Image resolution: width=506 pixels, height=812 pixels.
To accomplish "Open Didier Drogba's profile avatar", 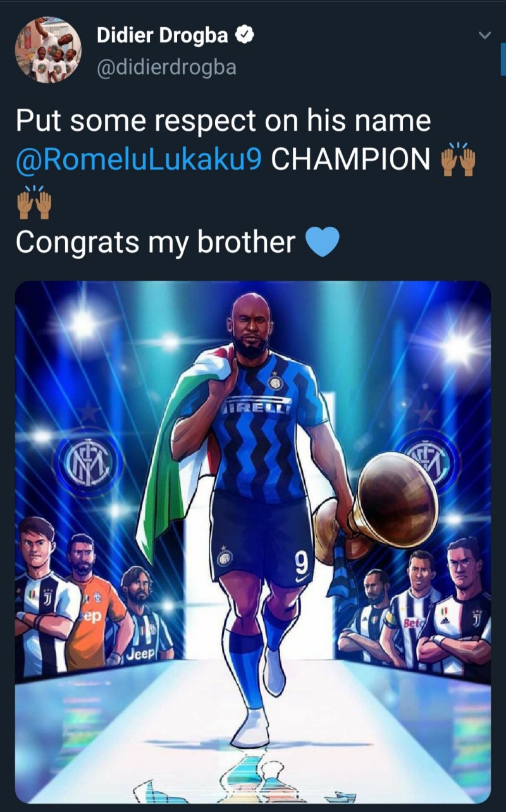I will (x=48, y=50).
